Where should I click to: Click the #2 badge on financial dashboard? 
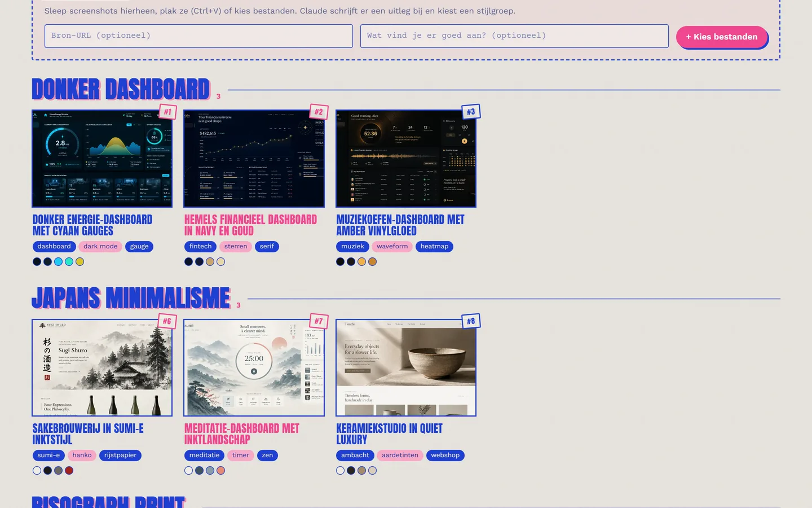click(x=319, y=112)
